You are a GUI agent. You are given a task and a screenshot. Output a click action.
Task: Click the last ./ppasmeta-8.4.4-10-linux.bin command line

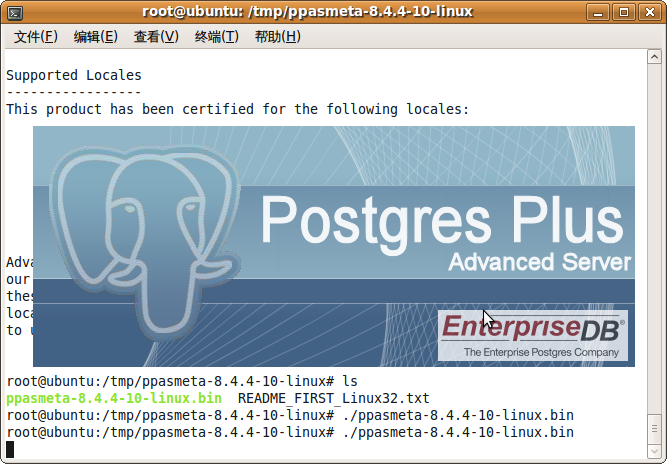coord(290,433)
